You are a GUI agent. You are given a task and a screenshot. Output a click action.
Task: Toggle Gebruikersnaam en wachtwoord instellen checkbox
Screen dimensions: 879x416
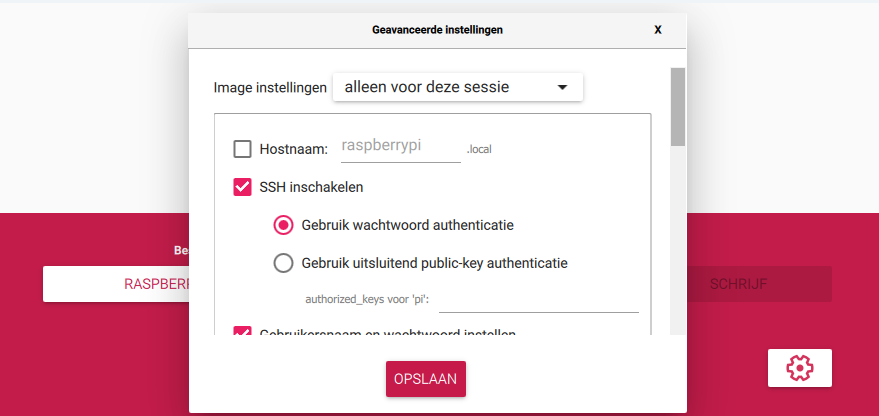coord(242,332)
